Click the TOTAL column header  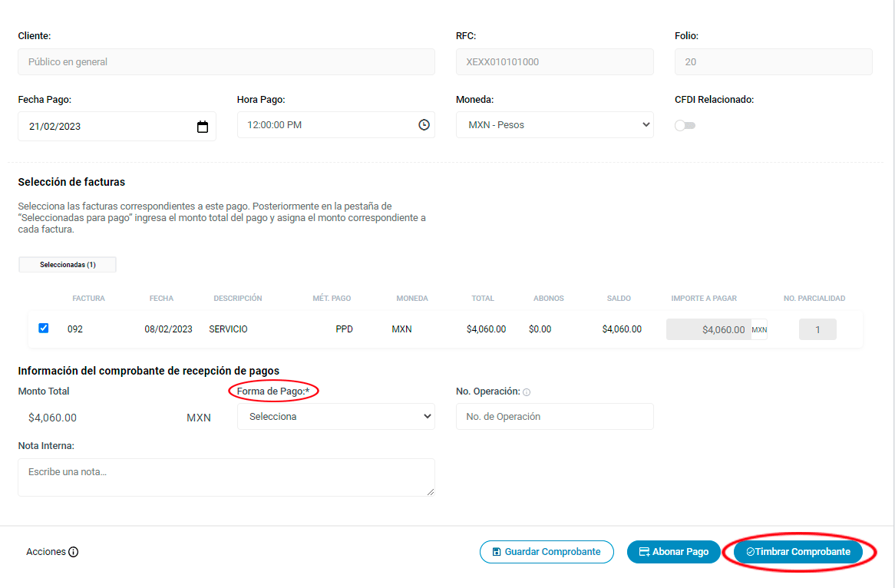pos(483,299)
